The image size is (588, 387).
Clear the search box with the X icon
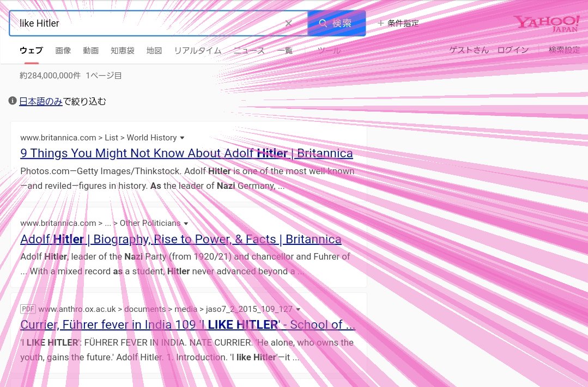pyautogui.click(x=288, y=23)
